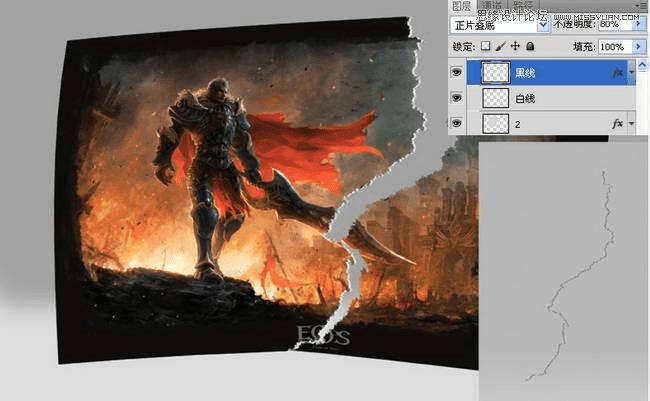Screen dimensions: 650x401
Task: Click the opacity field showing 80%
Action: coord(614,25)
